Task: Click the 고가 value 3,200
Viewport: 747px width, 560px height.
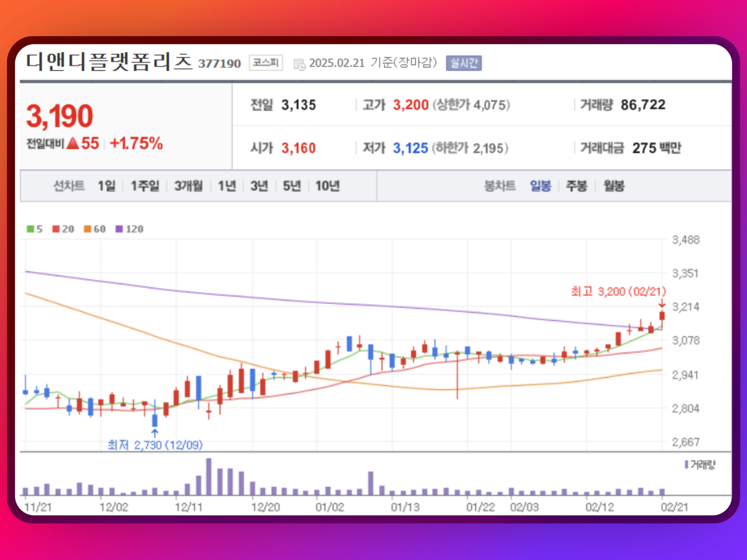Action: [410, 105]
